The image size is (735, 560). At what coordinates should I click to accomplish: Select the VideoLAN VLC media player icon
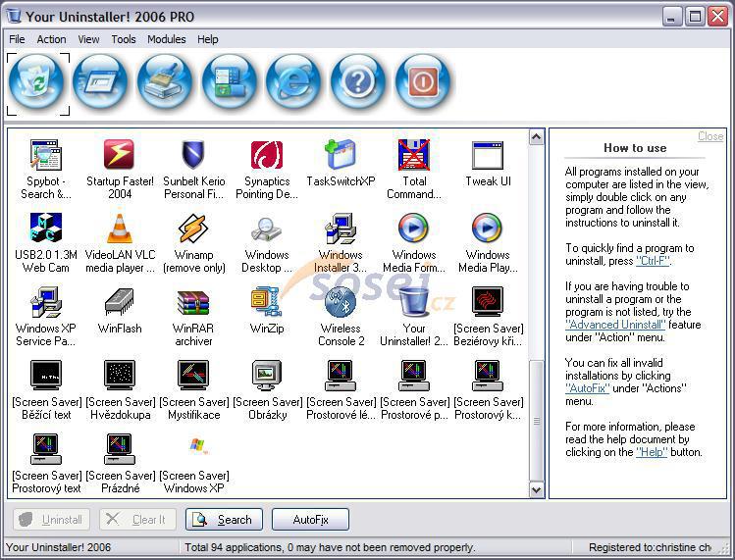coord(120,229)
